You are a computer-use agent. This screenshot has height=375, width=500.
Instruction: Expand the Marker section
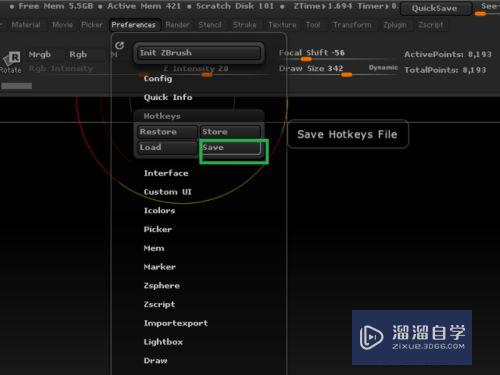[x=160, y=267]
